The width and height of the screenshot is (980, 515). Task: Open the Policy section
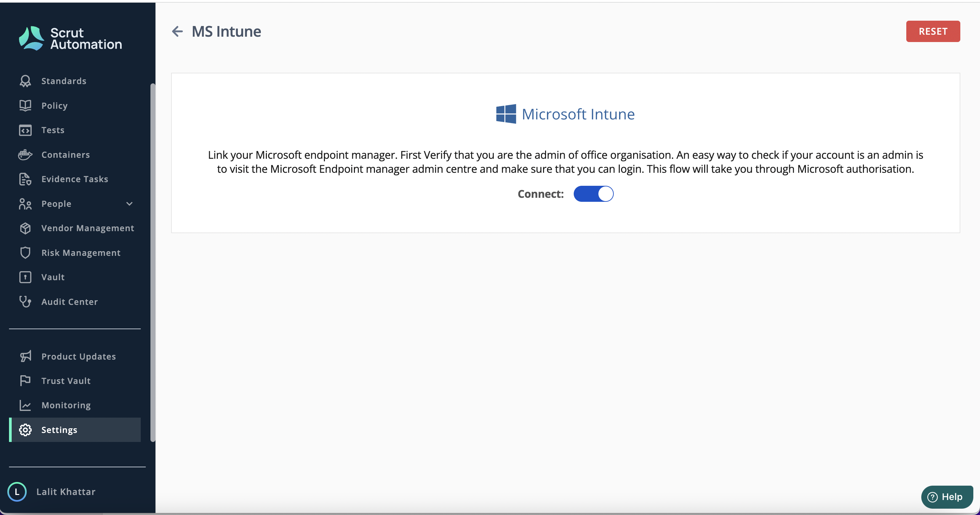click(54, 105)
